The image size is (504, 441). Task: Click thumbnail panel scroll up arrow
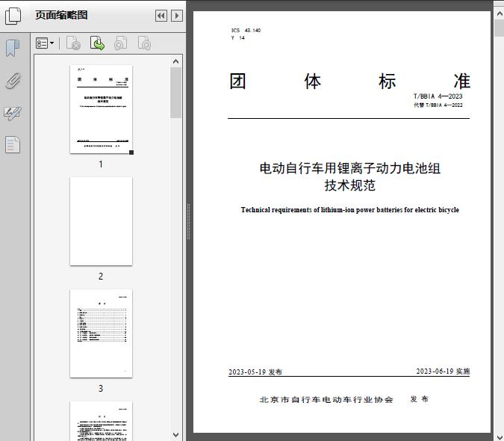175,61
